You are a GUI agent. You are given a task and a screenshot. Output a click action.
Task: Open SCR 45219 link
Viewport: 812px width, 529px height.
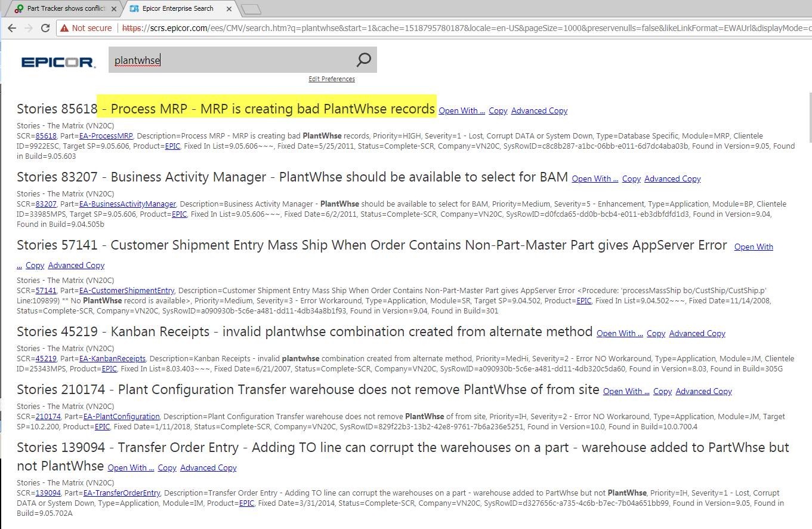[x=46, y=359]
